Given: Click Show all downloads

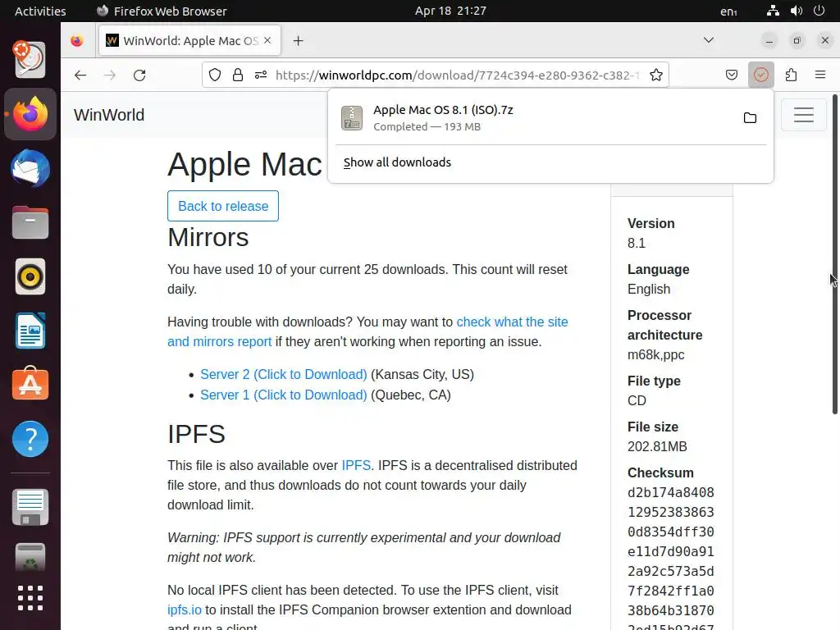Looking at the screenshot, I should point(397,162).
